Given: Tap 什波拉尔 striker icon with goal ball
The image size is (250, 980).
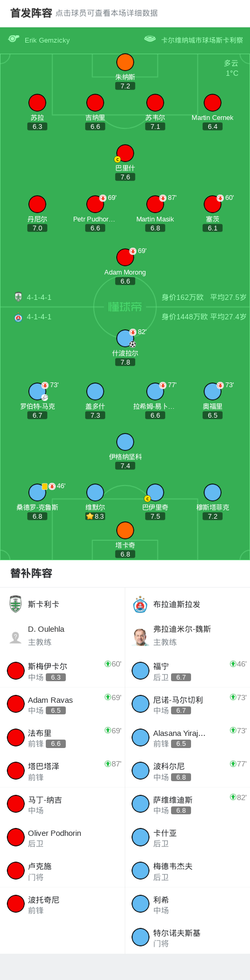Looking at the screenshot, I should tap(125, 338).
